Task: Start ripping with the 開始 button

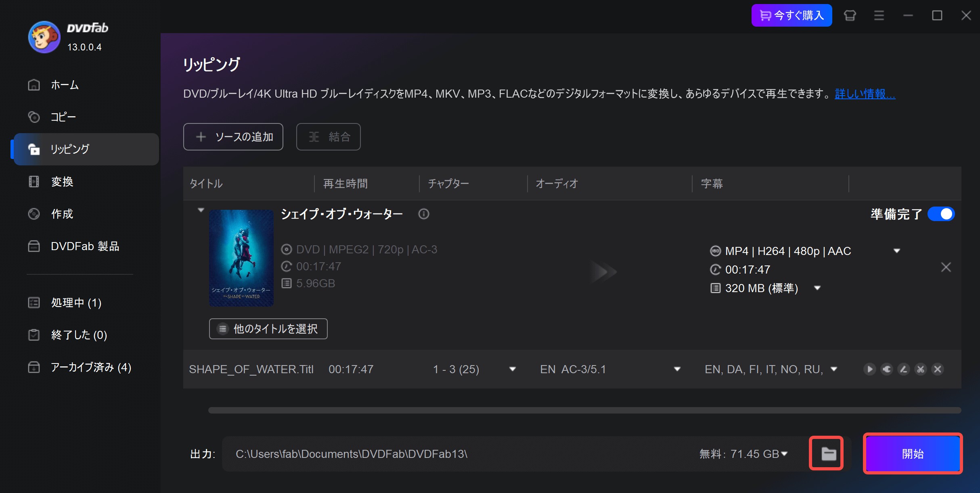Action: click(913, 453)
